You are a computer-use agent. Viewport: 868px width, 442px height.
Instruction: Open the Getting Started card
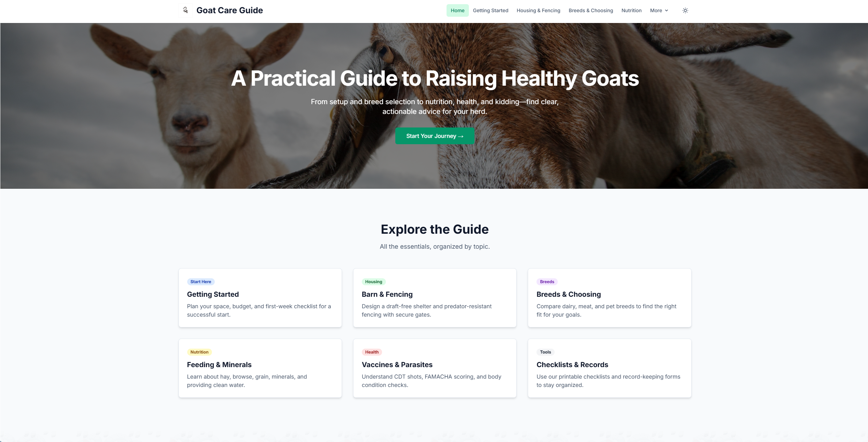click(260, 298)
